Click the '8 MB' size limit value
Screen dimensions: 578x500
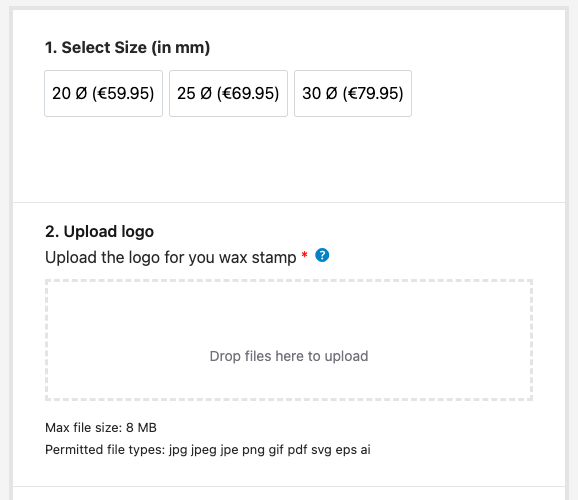141,428
